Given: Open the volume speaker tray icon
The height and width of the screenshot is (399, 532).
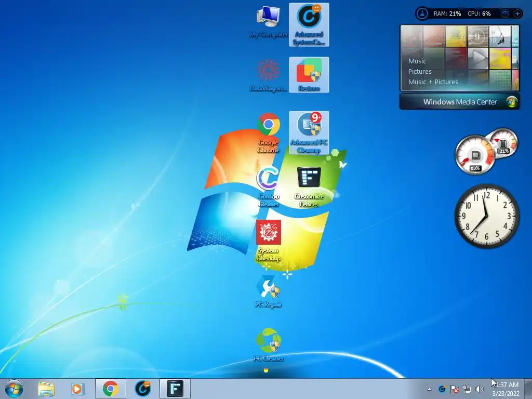Looking at the screenshot, I should point(480,389).
